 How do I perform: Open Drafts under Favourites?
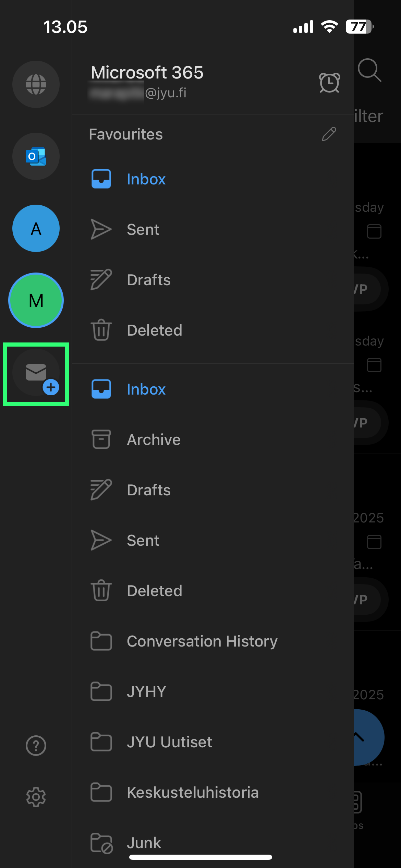click(x=212, y=280)
